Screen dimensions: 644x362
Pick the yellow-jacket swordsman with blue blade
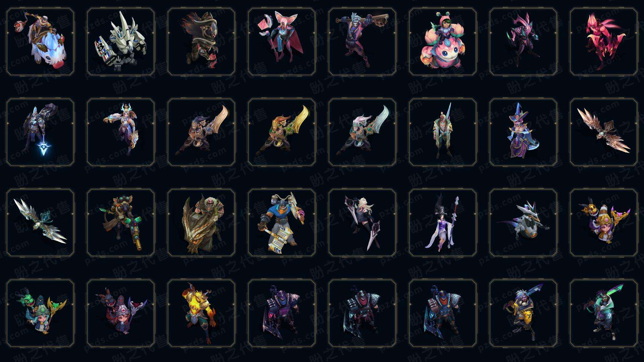click(523, 313)
